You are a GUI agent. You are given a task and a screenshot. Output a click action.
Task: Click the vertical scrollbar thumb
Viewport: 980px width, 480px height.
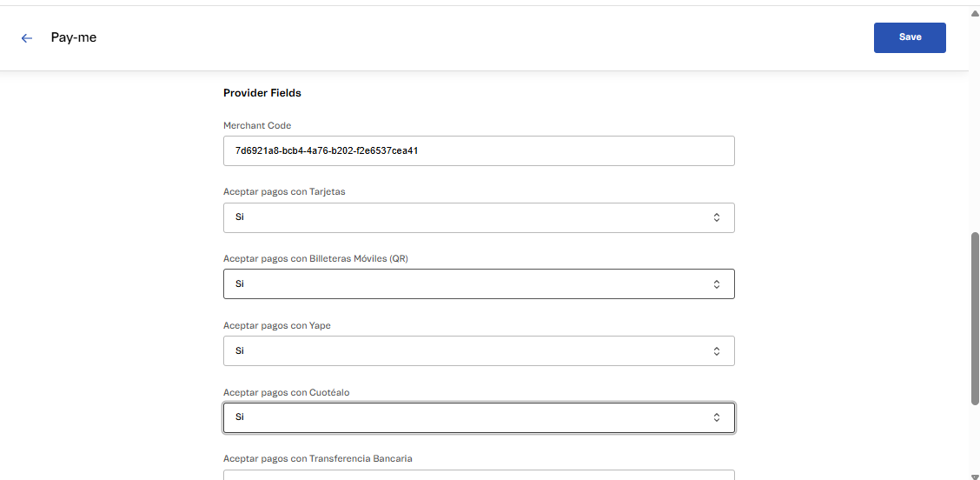click(x=974, y=317)
